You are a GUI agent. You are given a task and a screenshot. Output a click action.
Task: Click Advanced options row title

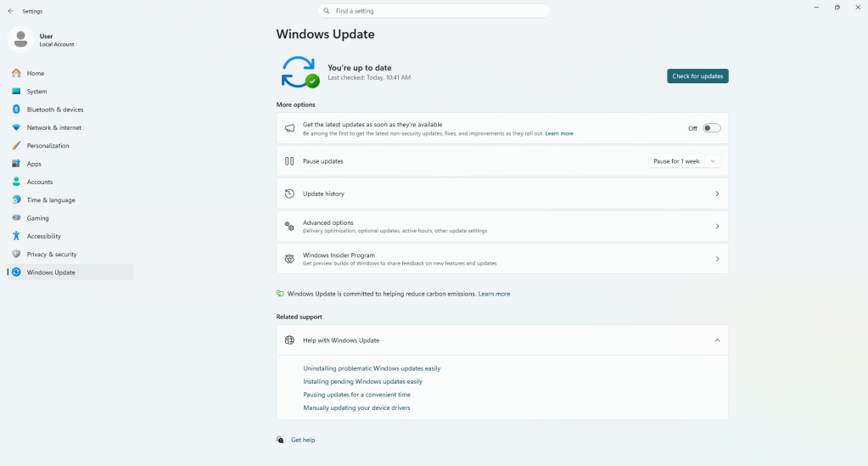[328, 222]
